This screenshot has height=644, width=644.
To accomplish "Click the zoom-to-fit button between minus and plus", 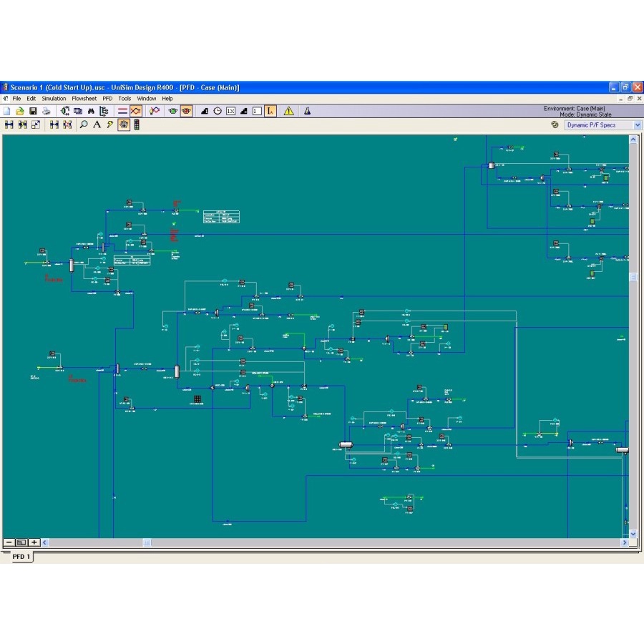I will pos(21,542).
